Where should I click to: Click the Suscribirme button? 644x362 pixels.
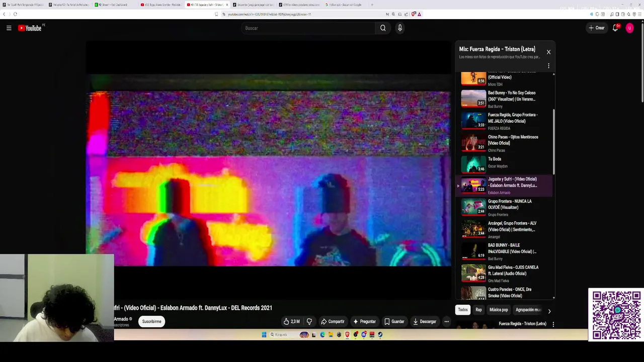(151, 321)
